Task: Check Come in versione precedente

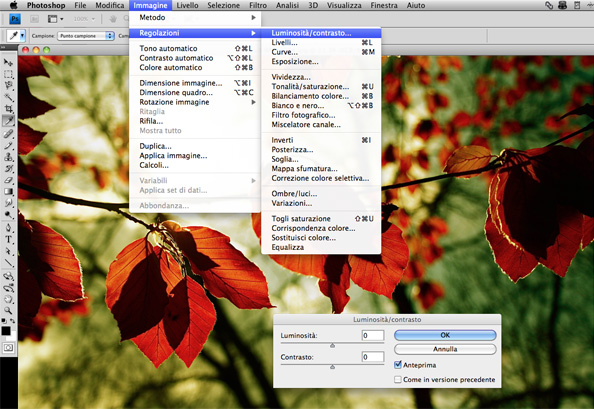Action: [x=398, y=379]
